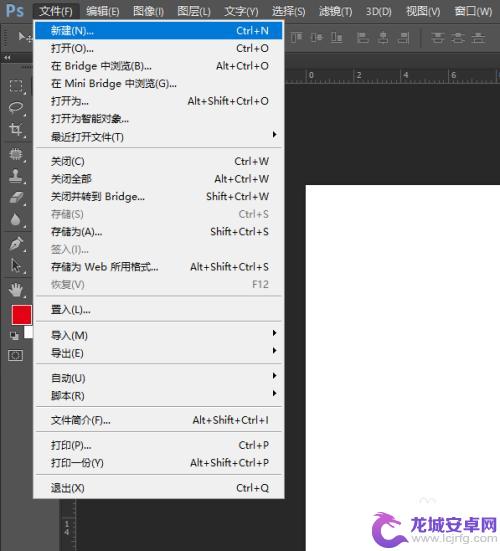Toggle Quick Mask mode icon

pyautogui.click(x=15, y=356)
